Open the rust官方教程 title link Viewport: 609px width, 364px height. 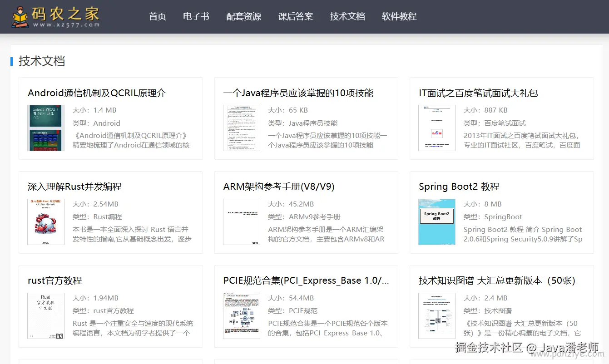[55, 280]
